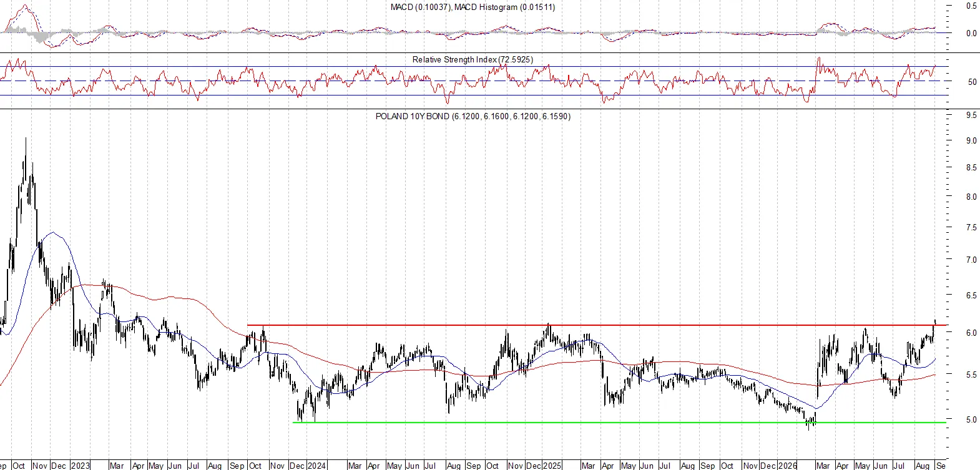Click the 2023 year label on time axis
980x470 pixels.
(x=81, y=466)
